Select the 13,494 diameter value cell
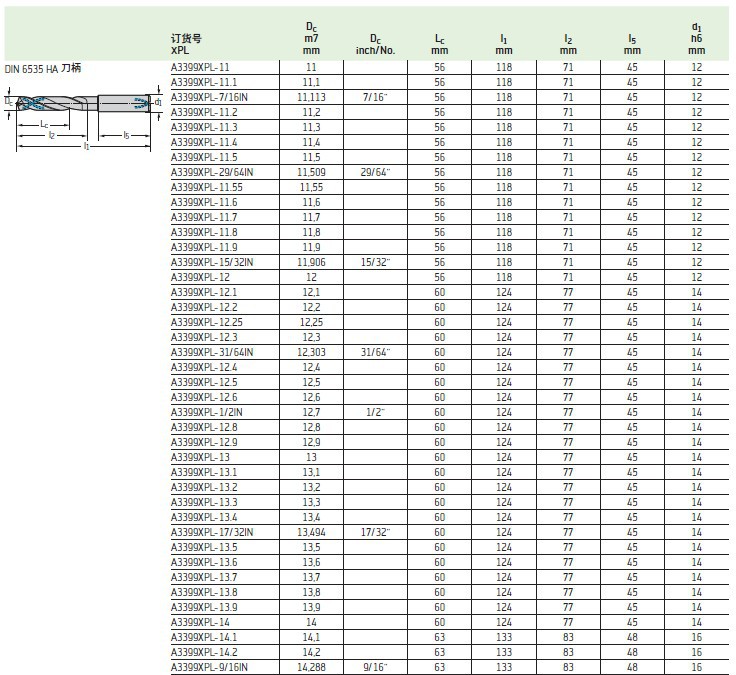 311,532
